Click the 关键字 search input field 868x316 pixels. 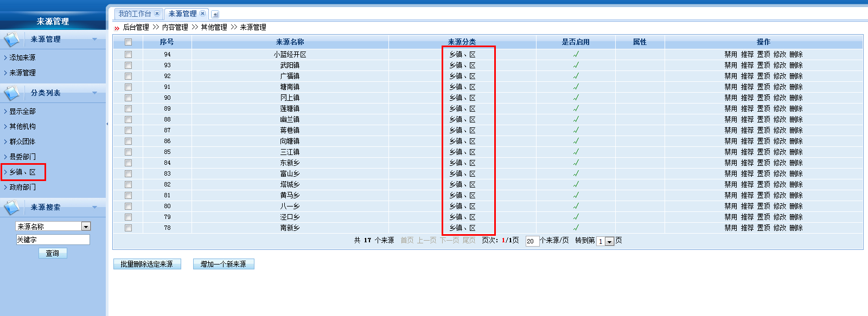[x=53, y=240]
